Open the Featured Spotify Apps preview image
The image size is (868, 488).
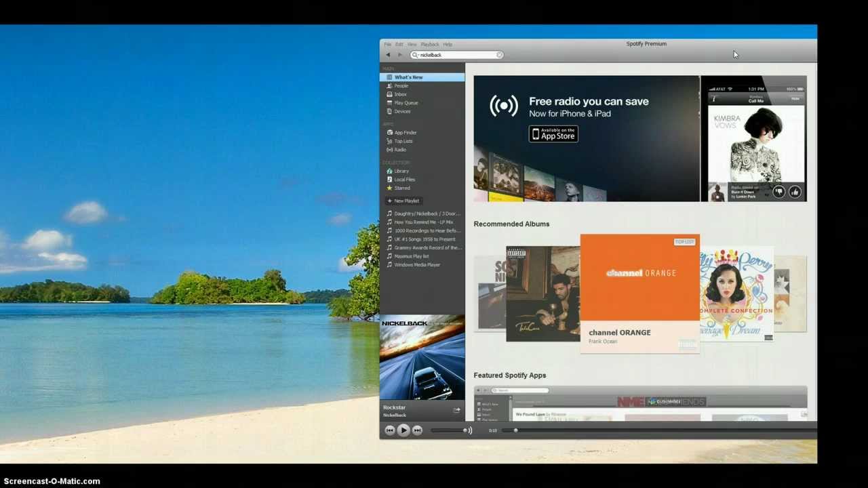(x=640, y=403)
